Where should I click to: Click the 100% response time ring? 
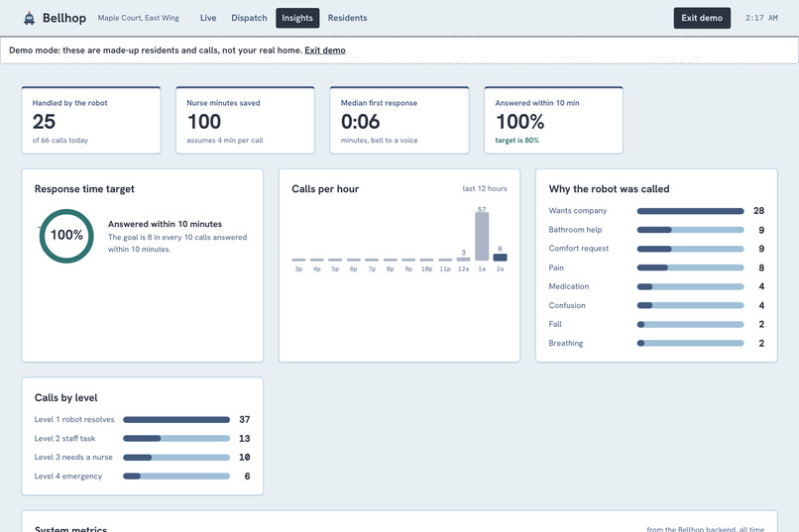coord(66,236)
